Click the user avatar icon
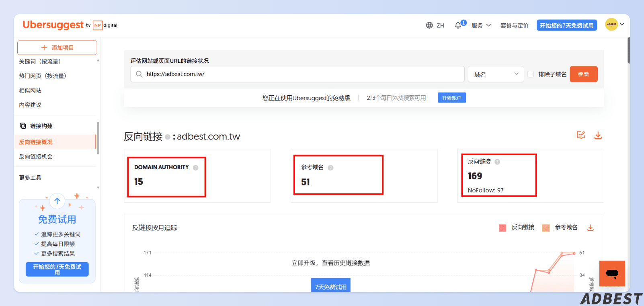 (611, 25)
